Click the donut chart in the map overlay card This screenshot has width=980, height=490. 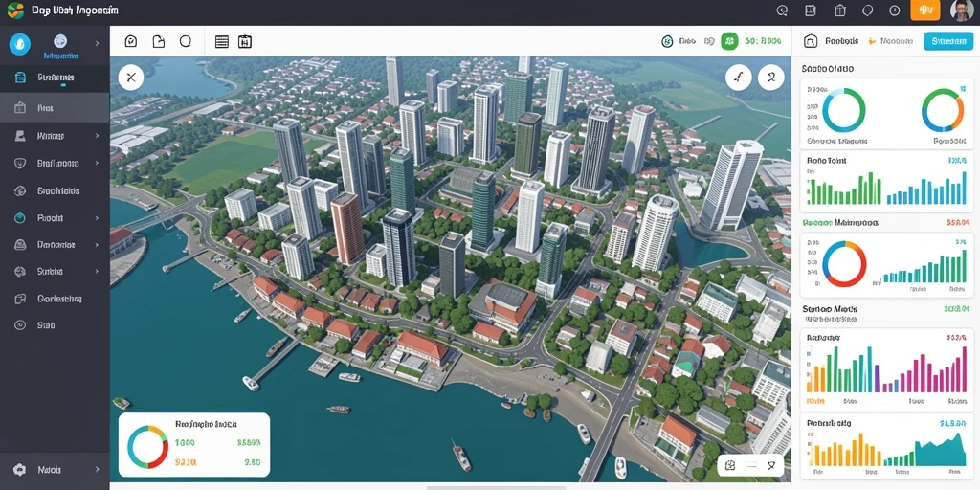148,448
